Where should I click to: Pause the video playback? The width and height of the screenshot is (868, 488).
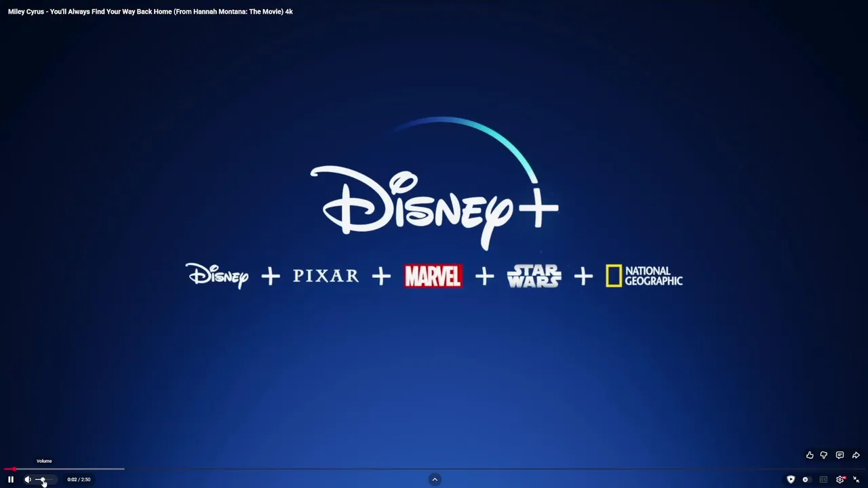click(x=11, y=479)
